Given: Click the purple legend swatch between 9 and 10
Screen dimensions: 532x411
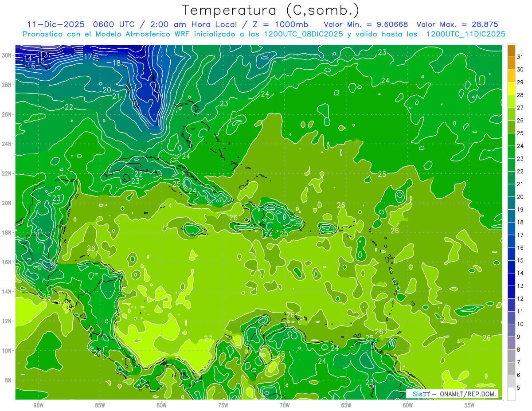Looking at the screenshot, I should (x=511, y=330).
